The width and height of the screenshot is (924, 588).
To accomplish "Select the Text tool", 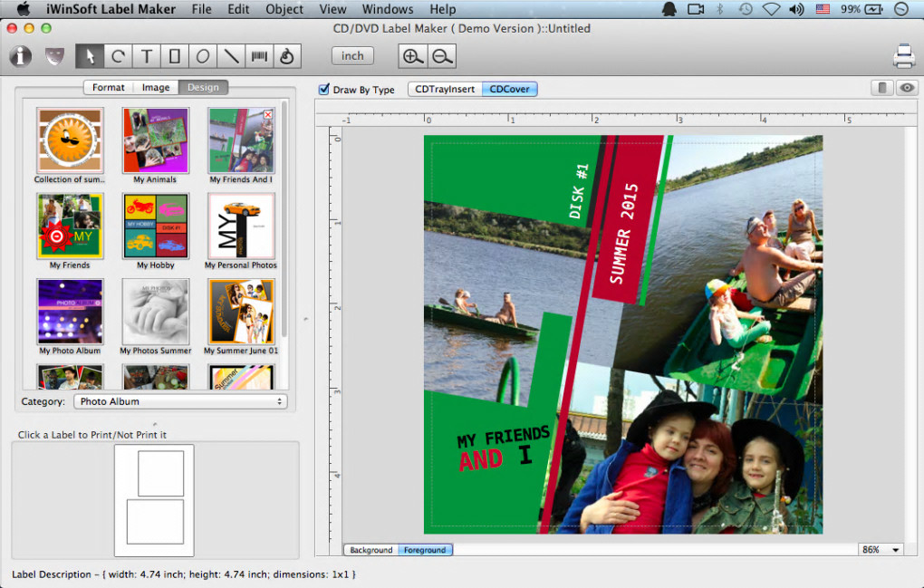I will pyautogui.click(x=147, y=56).
